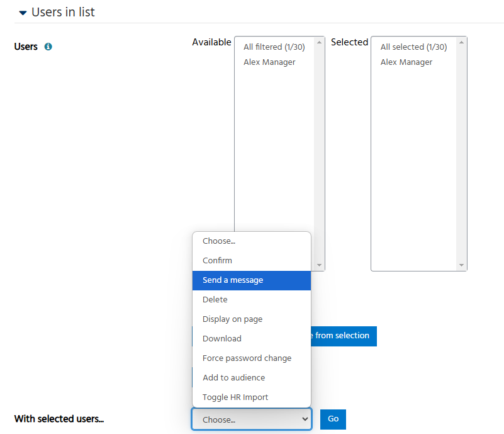Select Delete from the action list
The height and width of the screenshot is (434, 504).
(215, 300)
